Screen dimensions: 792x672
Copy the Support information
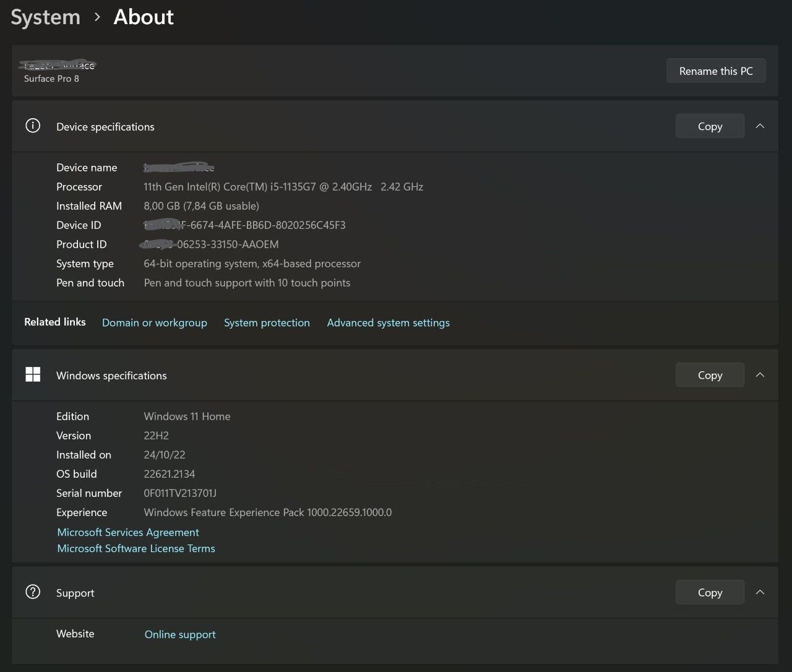point(710,592)
